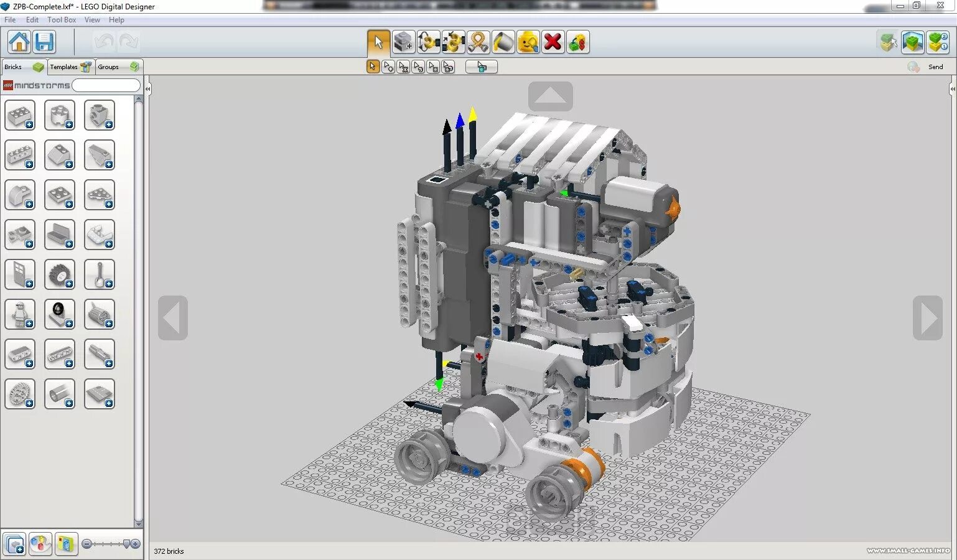Click the Home icon
This screenshot has height=560, width=957.
click(x=19, y=42)
